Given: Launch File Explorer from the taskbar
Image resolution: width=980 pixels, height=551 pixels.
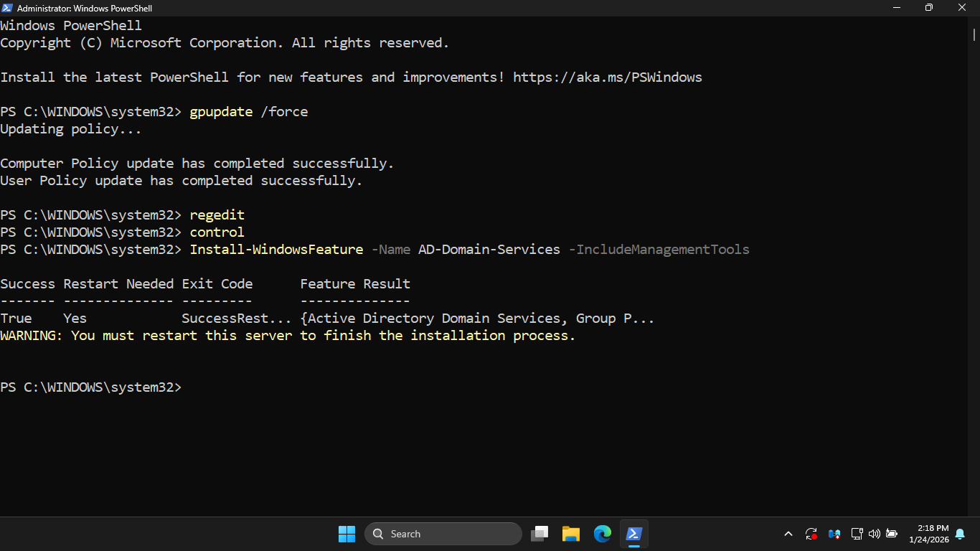Looking at the screenshot, I should coord(571,534).
